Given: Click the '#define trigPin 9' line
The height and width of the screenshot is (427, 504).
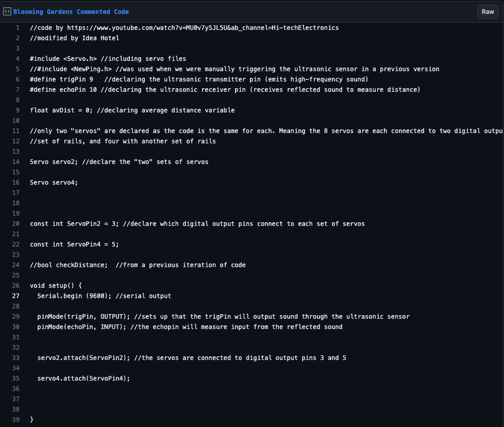Looking at the screenshot, I should coord(199,79).
